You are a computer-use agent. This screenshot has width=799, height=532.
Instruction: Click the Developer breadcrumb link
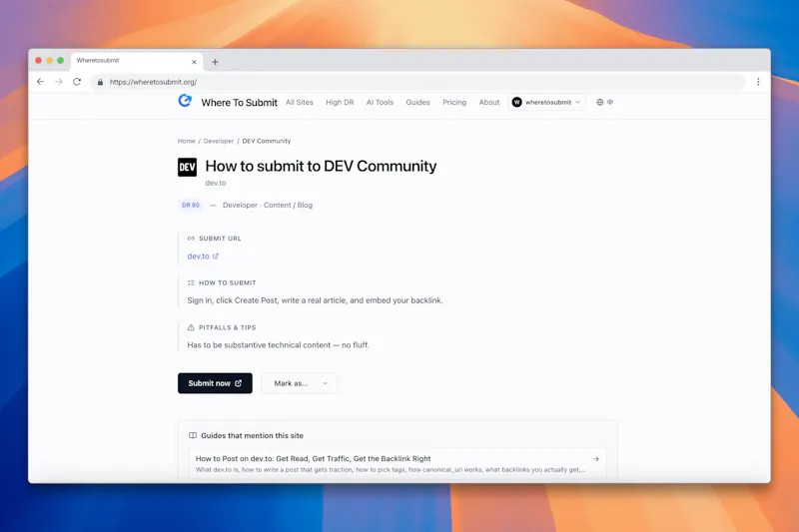(219, 141)
